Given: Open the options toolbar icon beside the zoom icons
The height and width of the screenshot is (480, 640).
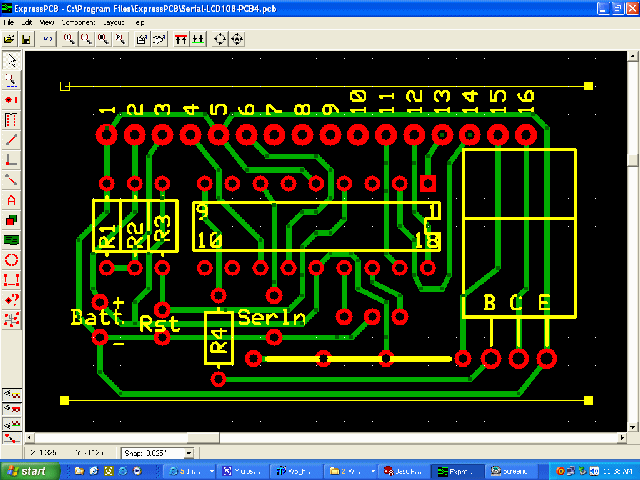Looking at the screenshot, I should (142, 39).
